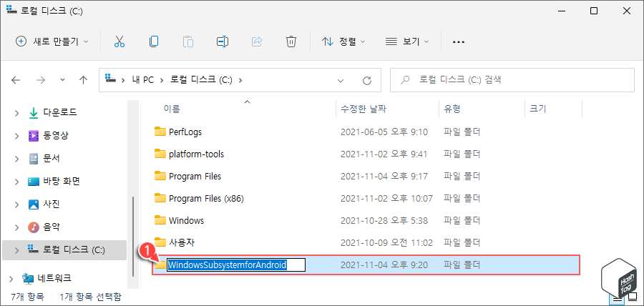Click the 음악 music icon in sidebar
644x306 pixels.
pyautogui.click(x=33, y=227)
